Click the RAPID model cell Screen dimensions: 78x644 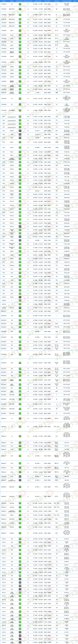coord(12,515)
